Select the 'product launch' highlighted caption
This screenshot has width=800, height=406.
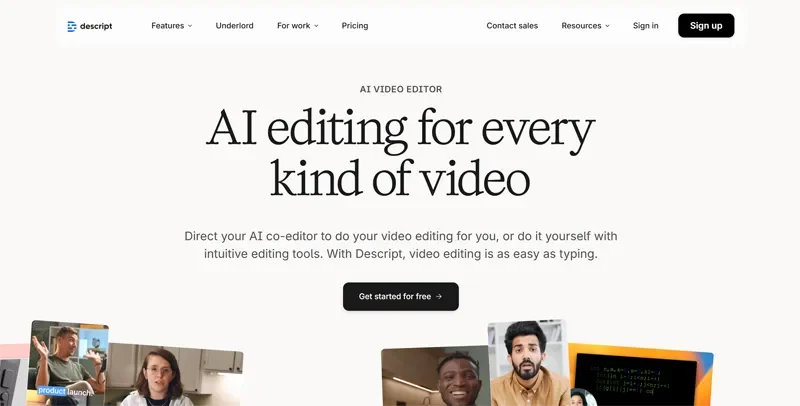(x=65, y=391)
